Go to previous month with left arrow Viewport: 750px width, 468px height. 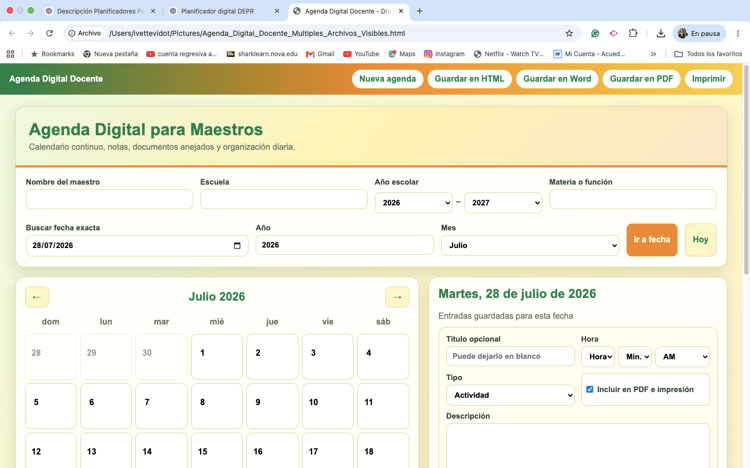[x=37, y=297]
